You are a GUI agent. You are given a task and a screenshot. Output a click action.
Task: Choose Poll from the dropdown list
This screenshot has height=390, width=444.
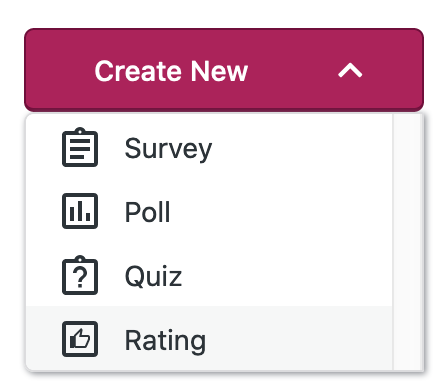click(209, 212)
